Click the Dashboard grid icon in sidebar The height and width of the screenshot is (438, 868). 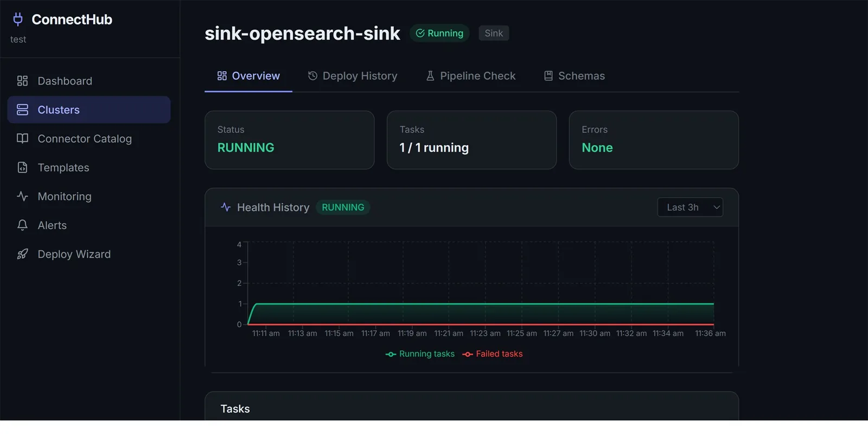22,81
